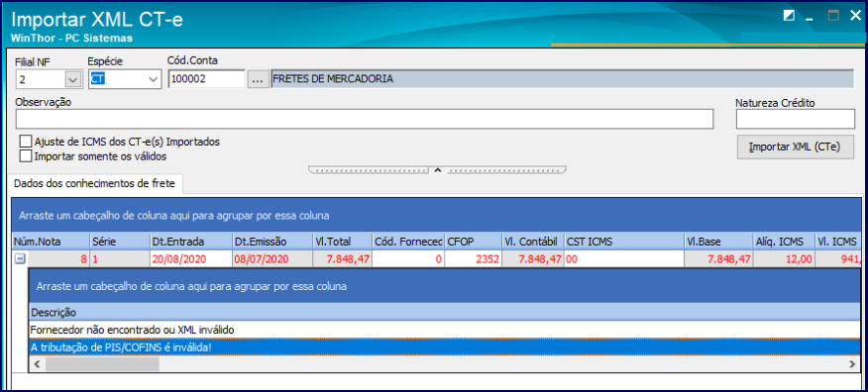The width and height of the screenshot is (868, 392).
Task: Sort by the Dt.Entrada column header
Action: pos(190,242)
